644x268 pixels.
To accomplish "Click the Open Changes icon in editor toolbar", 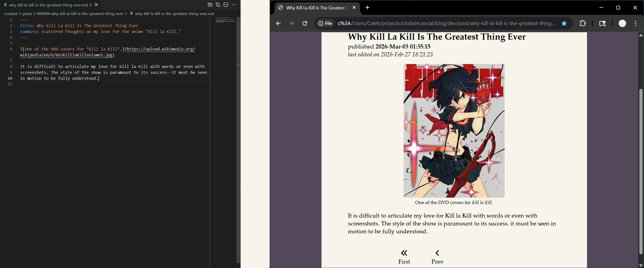I will [x=218, y=5].
